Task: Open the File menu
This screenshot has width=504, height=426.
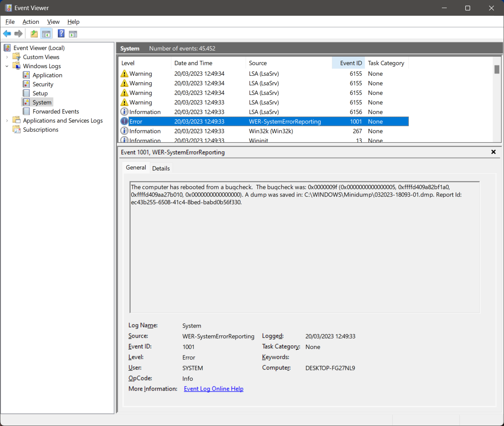Action: tap(10, 22)
